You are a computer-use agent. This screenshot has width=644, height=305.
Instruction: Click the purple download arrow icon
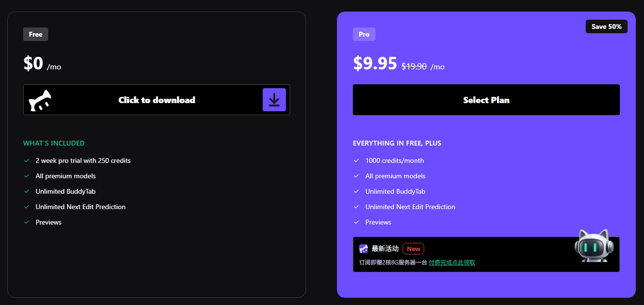(x=274, y=100)
